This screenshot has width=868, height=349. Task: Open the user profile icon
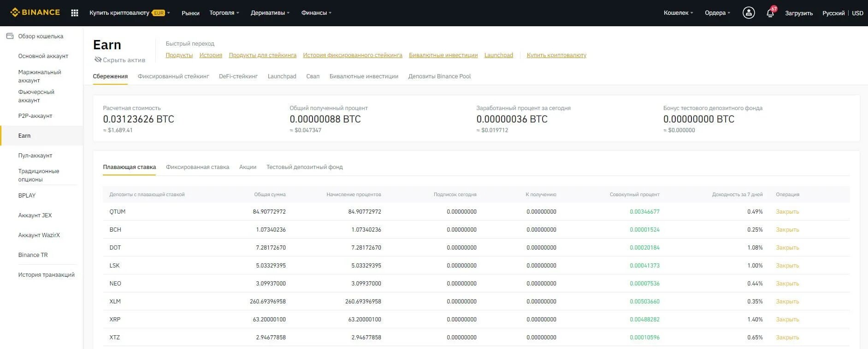pos(749,13)
